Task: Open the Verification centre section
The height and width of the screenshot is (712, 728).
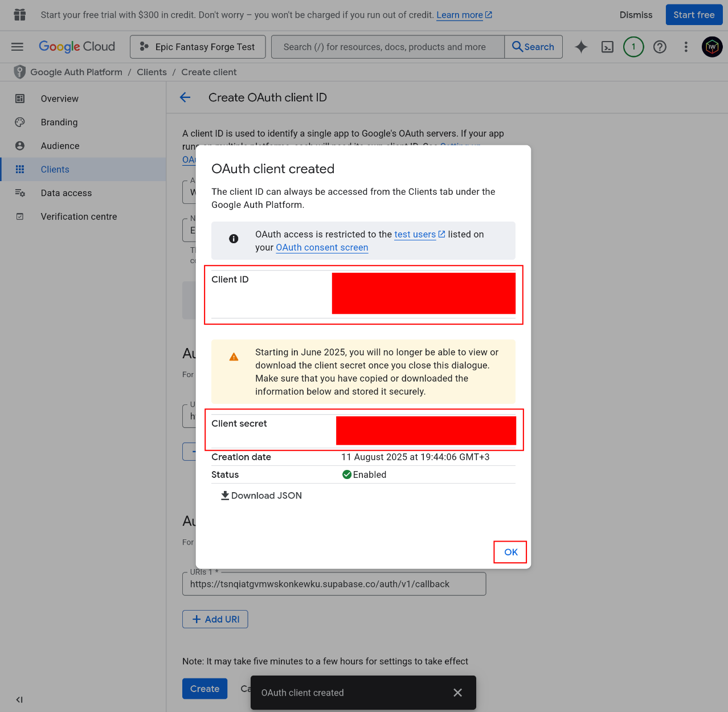Action: coord(79,216)
